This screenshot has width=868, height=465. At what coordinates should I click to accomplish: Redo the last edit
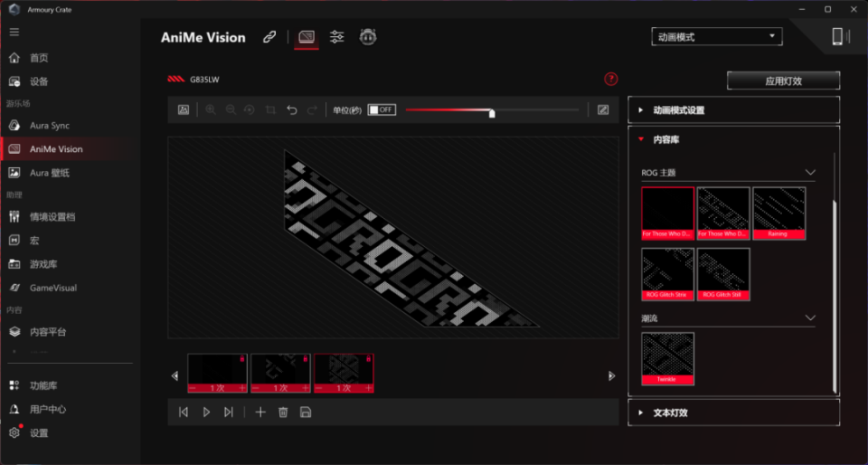(312, 109)
